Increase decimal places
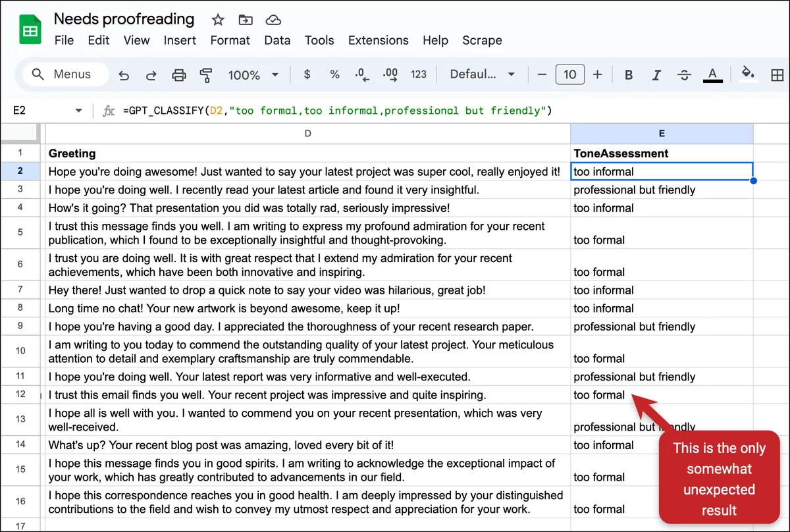This screenshot has width=790, height=532. point(390,74)
